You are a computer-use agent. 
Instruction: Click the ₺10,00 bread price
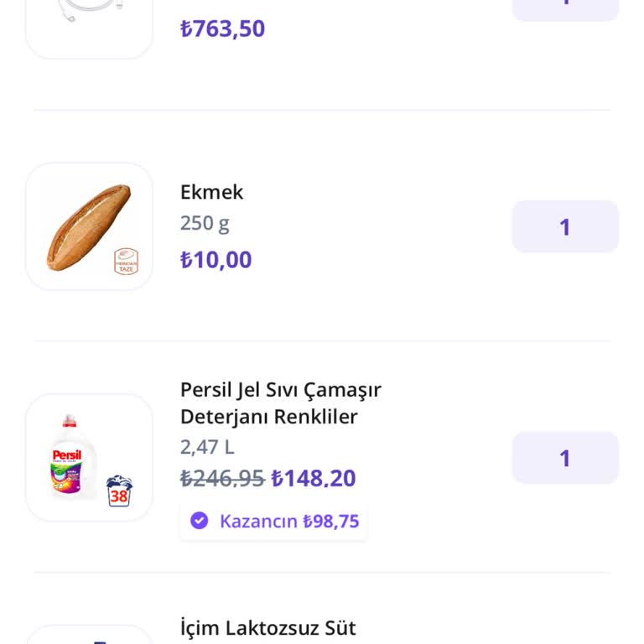(x=216, y=260)
